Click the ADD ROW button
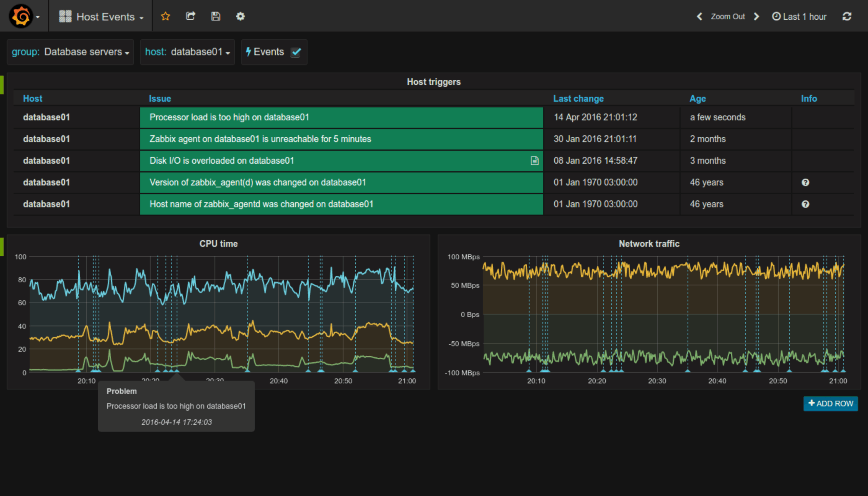868x496 pixels. [830, 404]
